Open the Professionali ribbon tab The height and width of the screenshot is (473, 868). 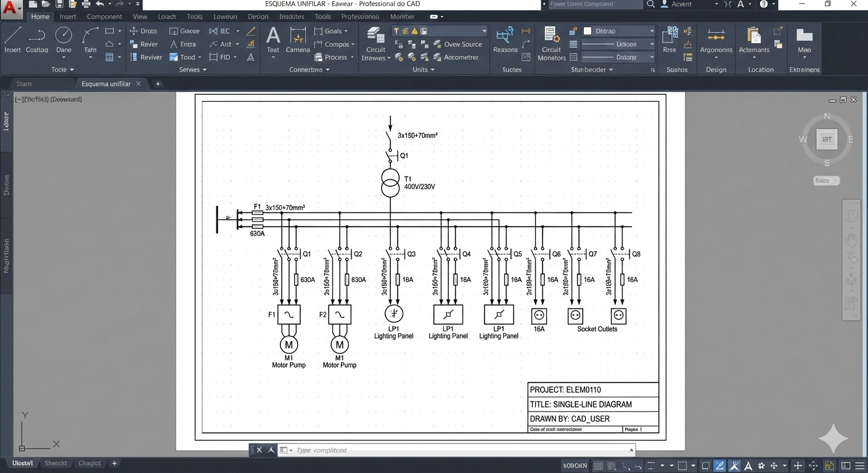360,17
